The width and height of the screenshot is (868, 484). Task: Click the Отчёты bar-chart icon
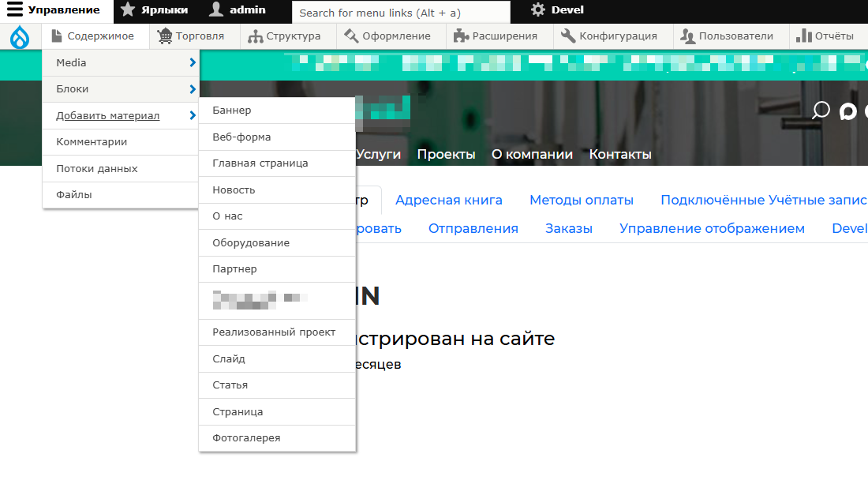click(804, 36)
